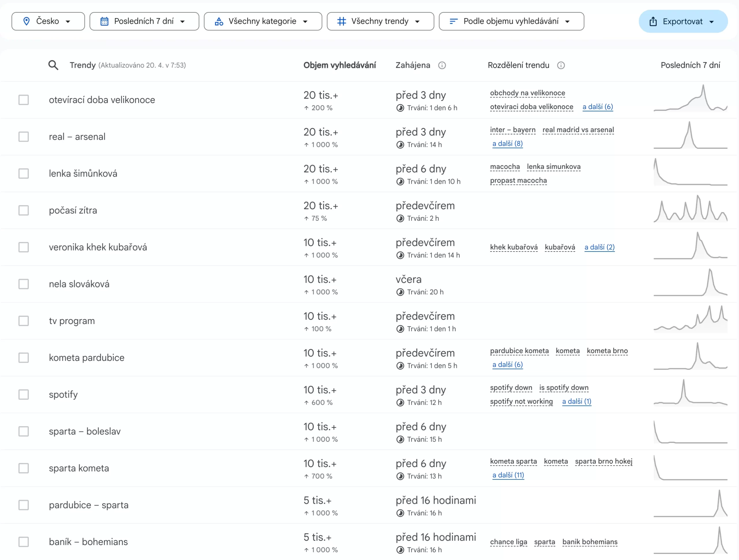The height and width of the screenshot is (560, 739).
Task: Click info icon next to Zahájena
Action: 442,65
